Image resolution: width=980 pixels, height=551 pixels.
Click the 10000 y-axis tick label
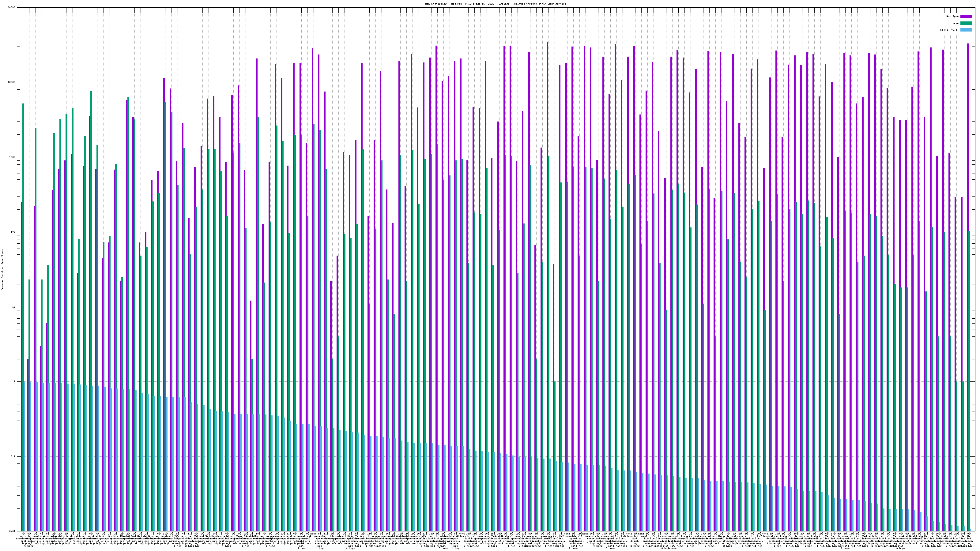(x=12, y=83)
